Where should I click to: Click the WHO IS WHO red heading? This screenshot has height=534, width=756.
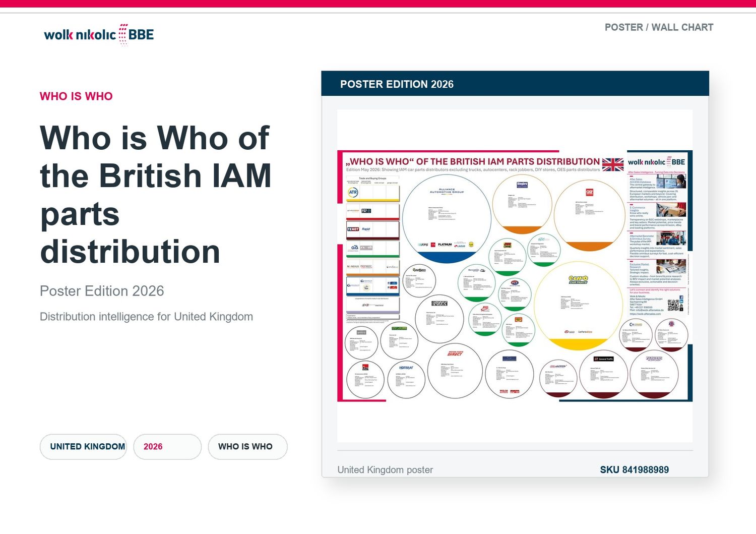pyautogui.click(x=76, y=96)
